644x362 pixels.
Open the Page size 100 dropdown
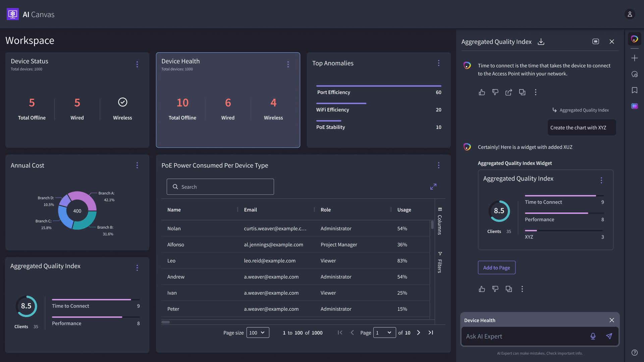258,333
